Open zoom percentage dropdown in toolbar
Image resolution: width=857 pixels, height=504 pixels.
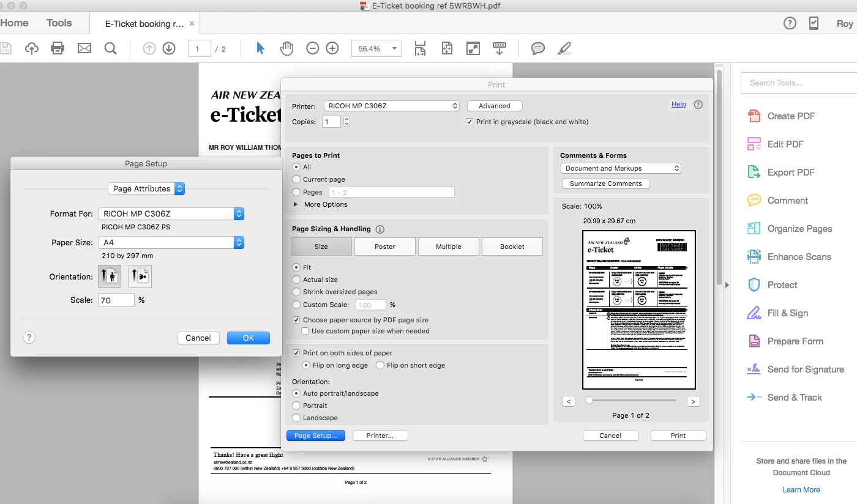(395, 48)
